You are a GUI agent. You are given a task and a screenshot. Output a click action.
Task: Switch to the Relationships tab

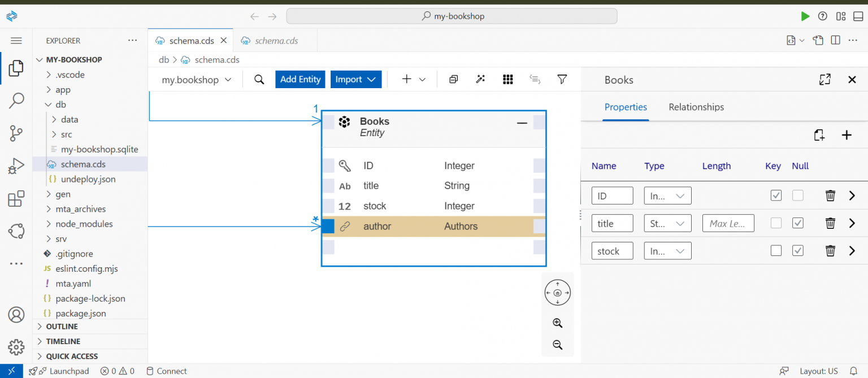696,107
